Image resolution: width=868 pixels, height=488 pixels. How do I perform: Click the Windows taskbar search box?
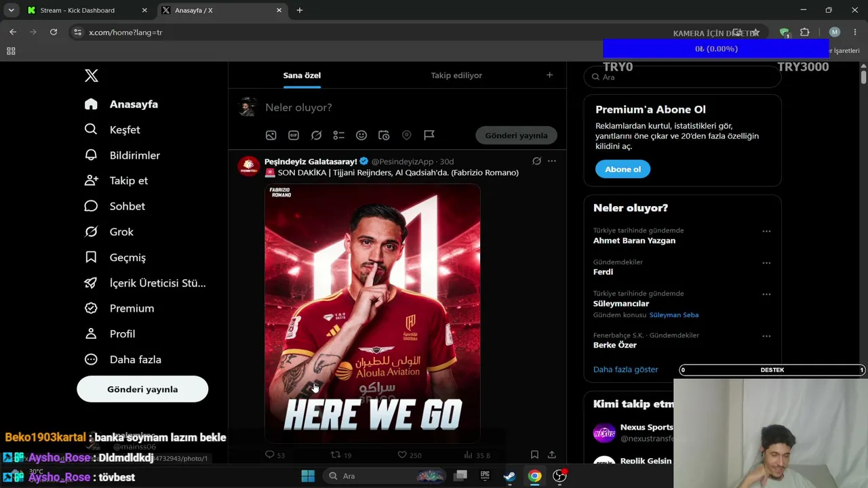[385, 476]
